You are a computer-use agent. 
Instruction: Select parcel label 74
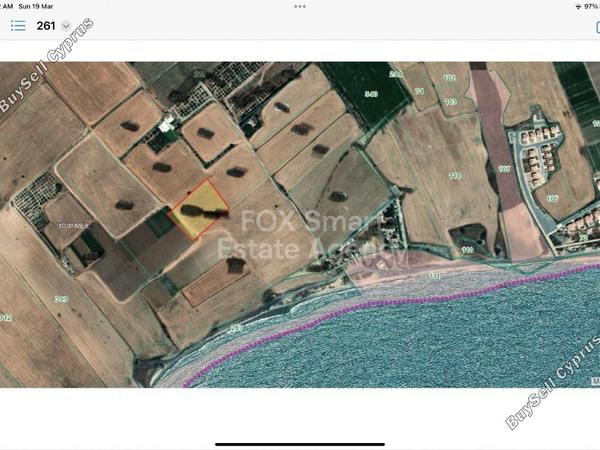point(420,91)
